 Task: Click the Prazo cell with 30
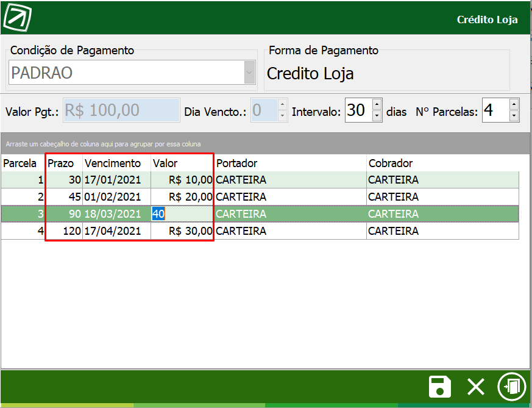pyautogui.click(x=64, y=179)
